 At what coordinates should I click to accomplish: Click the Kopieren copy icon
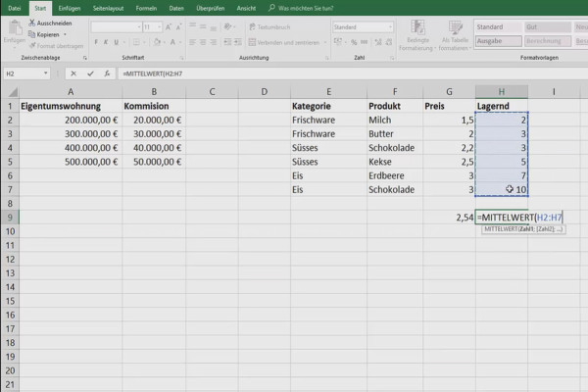[32, 34]
